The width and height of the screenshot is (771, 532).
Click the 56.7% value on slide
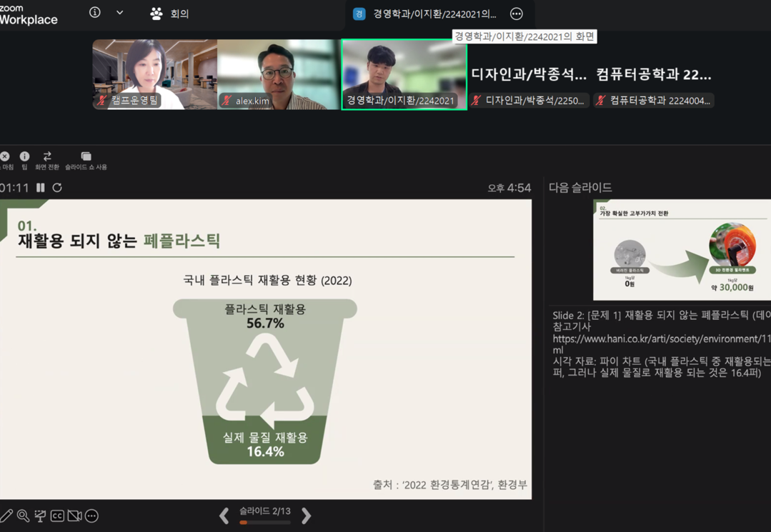(265, 323)
